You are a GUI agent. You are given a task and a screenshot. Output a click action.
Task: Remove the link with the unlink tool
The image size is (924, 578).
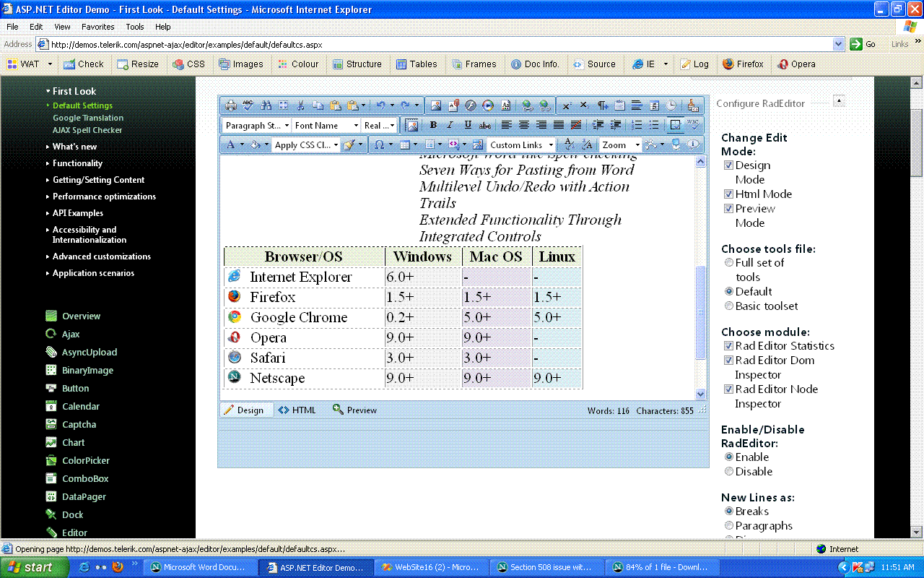point(545,105)
